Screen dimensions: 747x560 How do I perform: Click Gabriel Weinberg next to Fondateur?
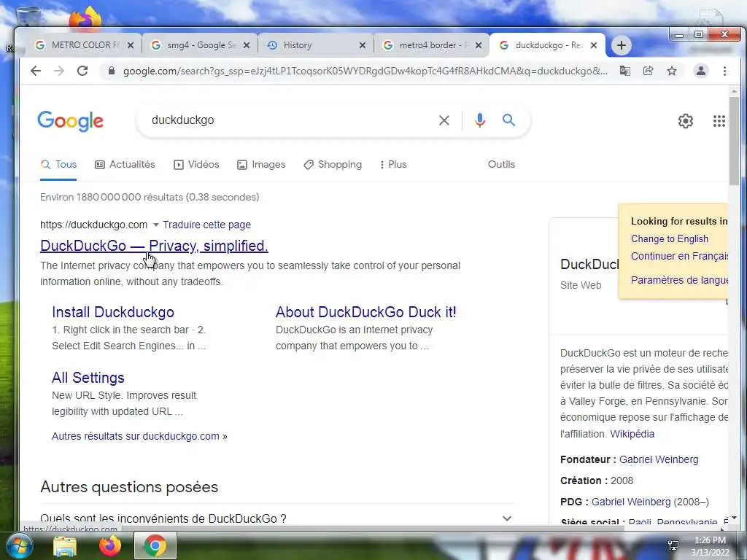click(x=659, y=460)
